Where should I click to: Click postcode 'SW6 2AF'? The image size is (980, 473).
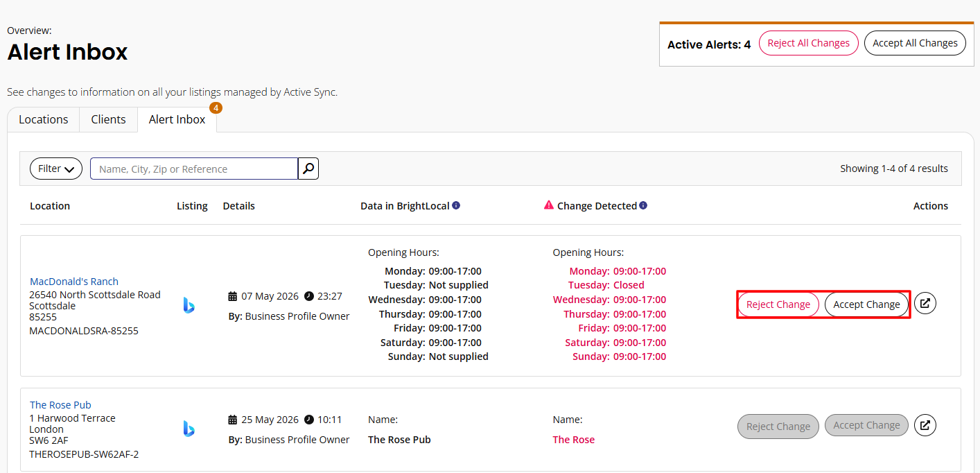49,440
